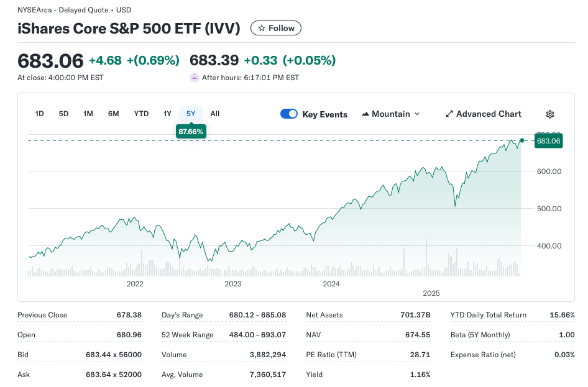Open the Advanced Chart link
This screenshot has height=387, width=588.
(x=489, y=114)
